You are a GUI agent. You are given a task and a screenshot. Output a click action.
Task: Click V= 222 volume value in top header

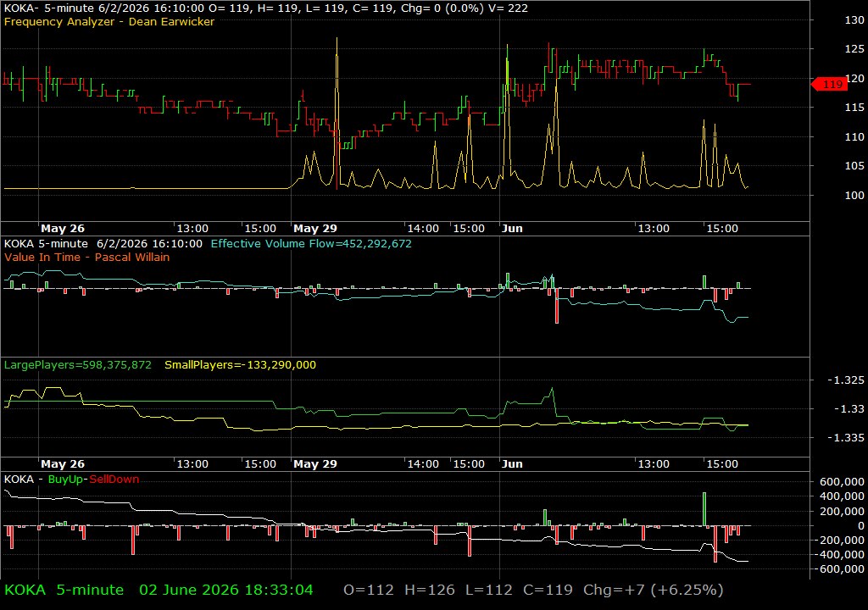508,8
